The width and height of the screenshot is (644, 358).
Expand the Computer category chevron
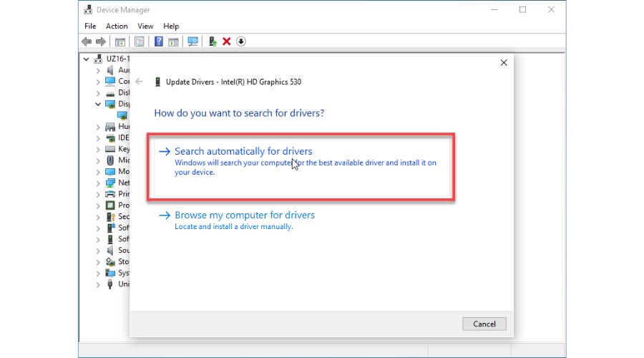(98, 82)
